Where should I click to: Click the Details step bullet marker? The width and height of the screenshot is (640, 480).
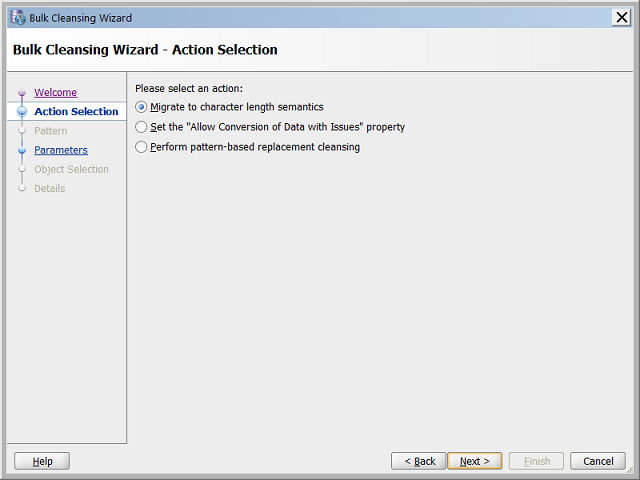(22, 188)
